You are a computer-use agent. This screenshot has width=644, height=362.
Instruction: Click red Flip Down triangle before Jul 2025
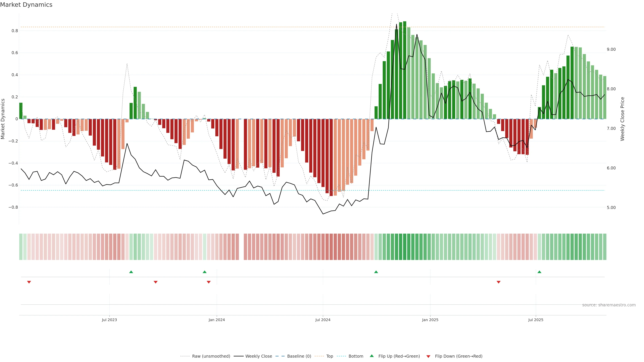pyautogui.click(x=498, y=282)
